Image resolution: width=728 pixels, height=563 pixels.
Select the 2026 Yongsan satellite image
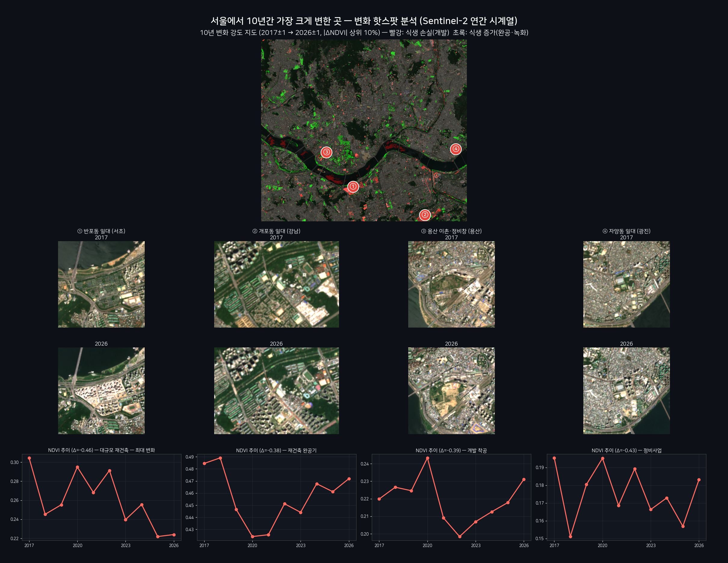451,390
